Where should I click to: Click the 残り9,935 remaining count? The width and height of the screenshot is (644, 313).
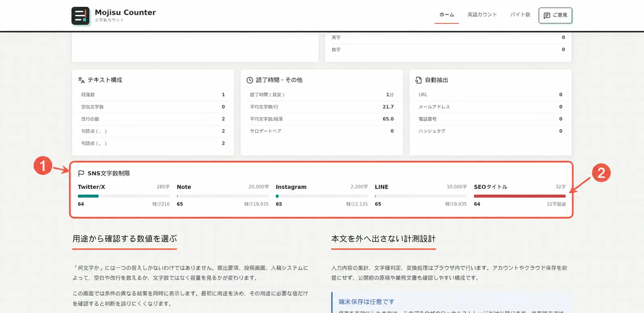pos(456,204)
